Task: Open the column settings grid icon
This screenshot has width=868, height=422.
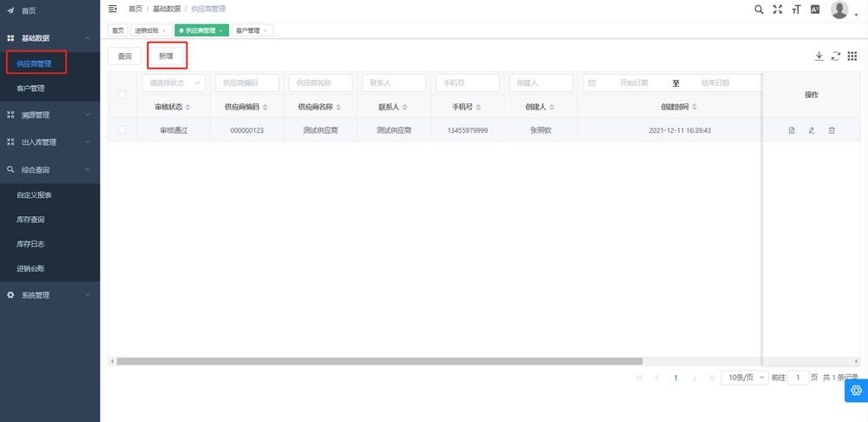Action: tap(852, 56)
